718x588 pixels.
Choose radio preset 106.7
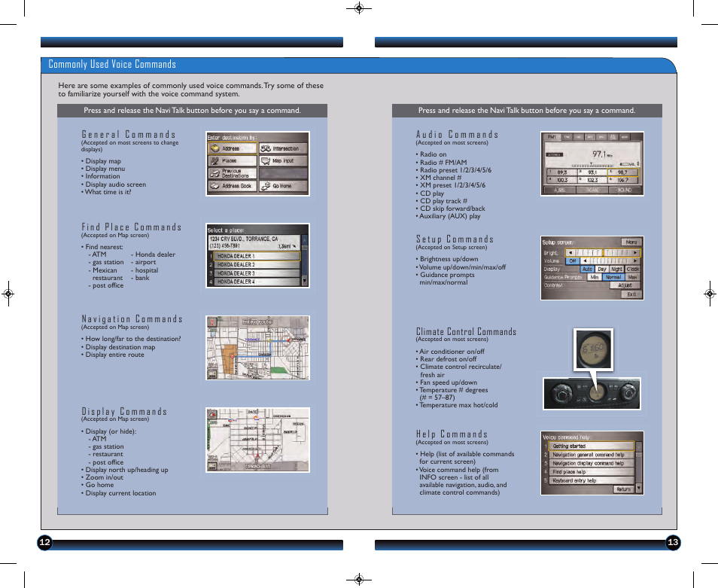pyautogui.click(x=622, y=180)
